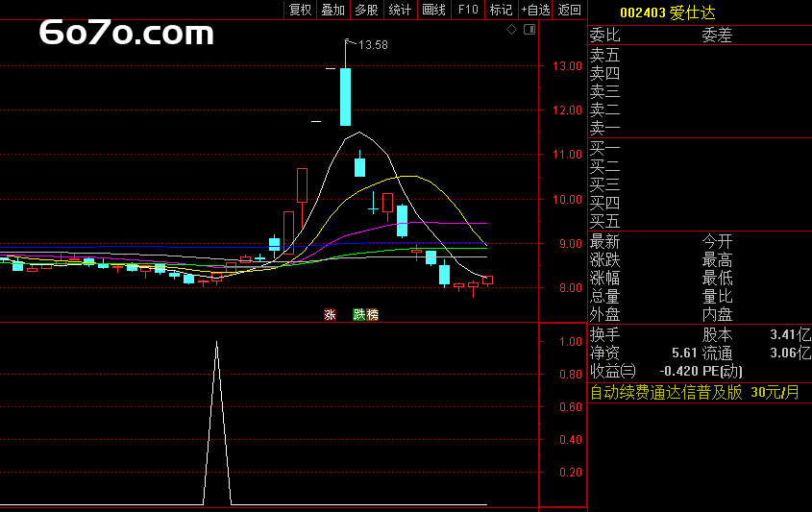Click the 标记 mark button

coord(501,10)
